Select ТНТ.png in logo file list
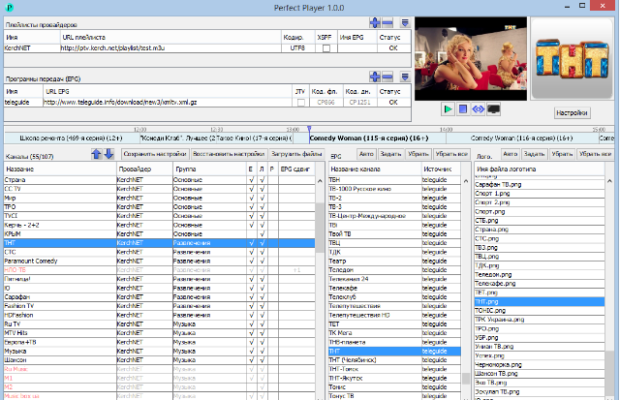The image size is (620, 400). pos(539,302)
